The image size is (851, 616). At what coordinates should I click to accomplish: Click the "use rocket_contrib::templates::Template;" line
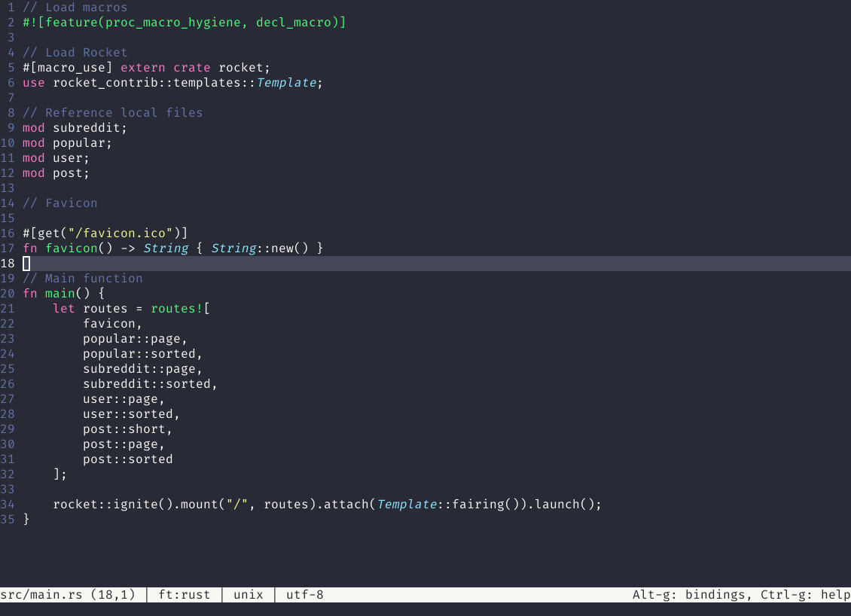(x=172, y=83)
